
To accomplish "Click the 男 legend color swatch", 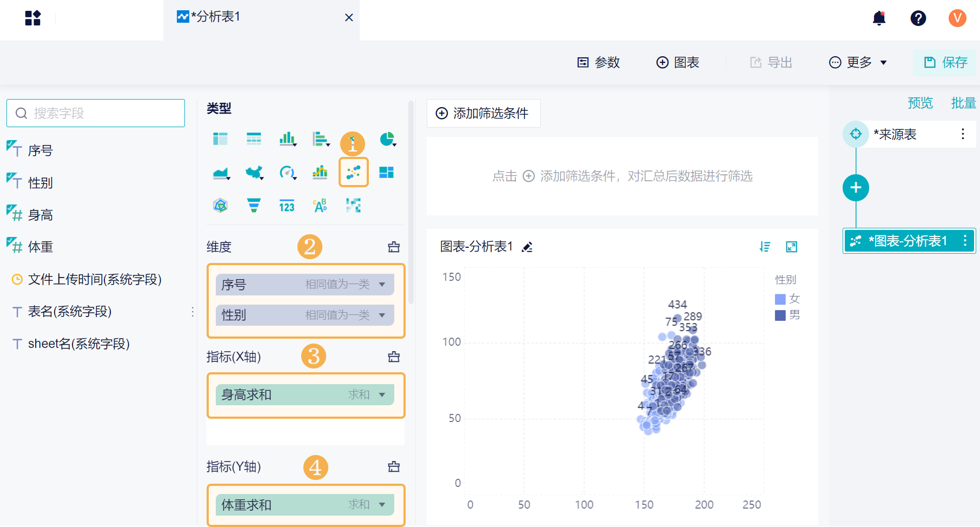I will 780,315.
